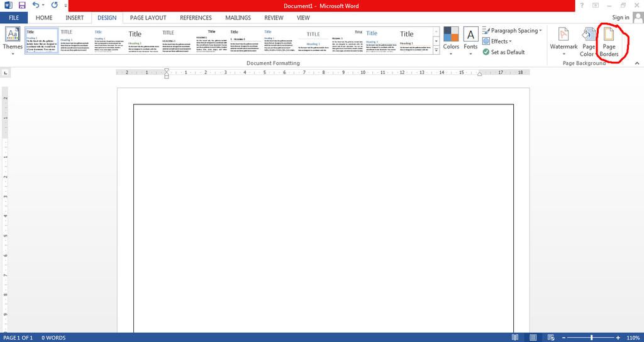
Task: Switch to the REVIEW tab
Action: [x=274, y=18]
